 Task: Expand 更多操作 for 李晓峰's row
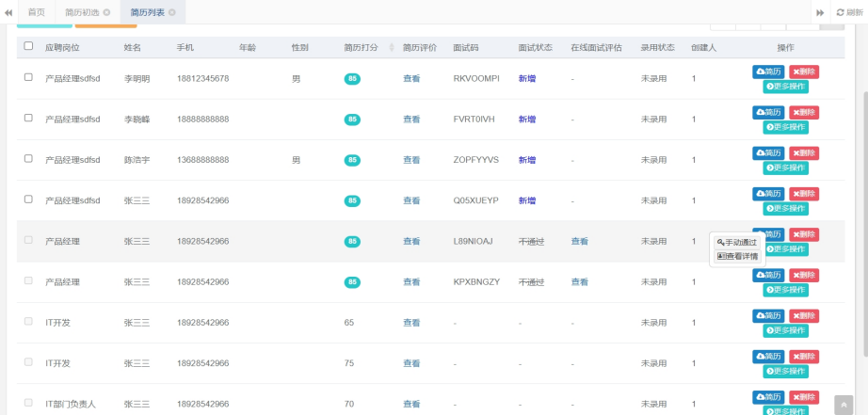click(x=785, y=127)
